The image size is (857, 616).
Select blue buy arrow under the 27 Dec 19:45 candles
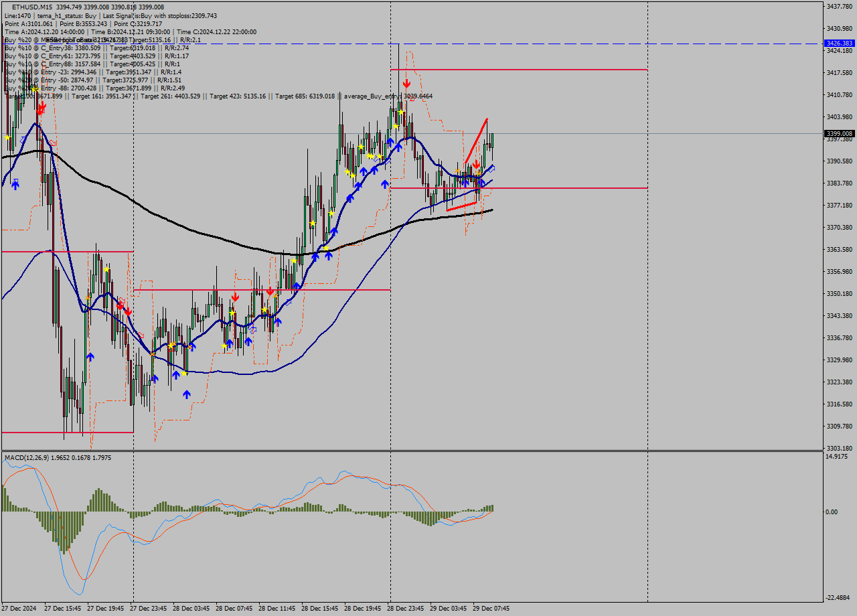click(90, 357)
